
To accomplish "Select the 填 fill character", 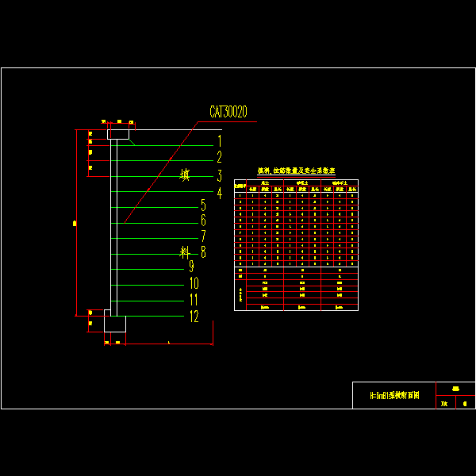I will (x=185, y=175).
